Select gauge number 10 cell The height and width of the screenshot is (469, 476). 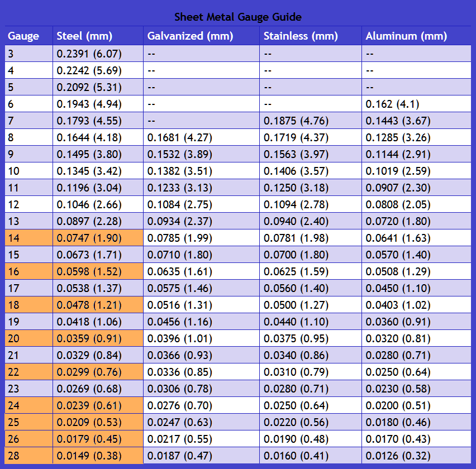[x=29, y=171]
